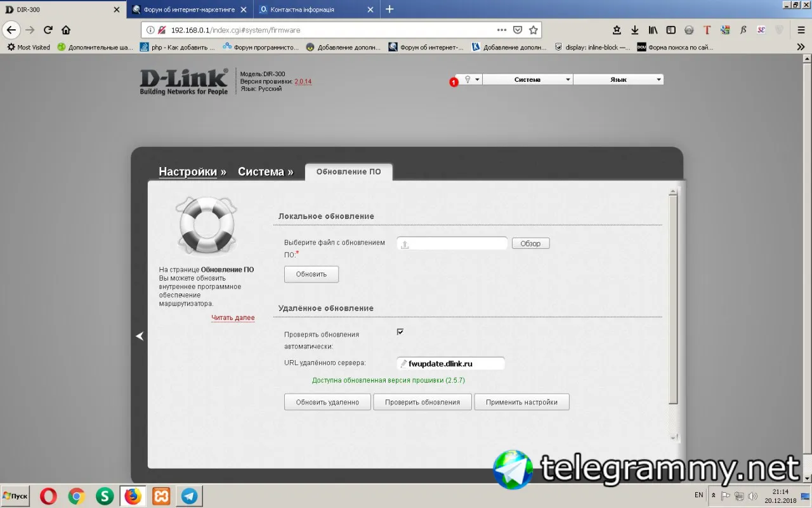Image resolution: width=812 pixels, height=508 pixels.
Task: Click the scroll-down arrow of the router panel
Action: [673, 437]
